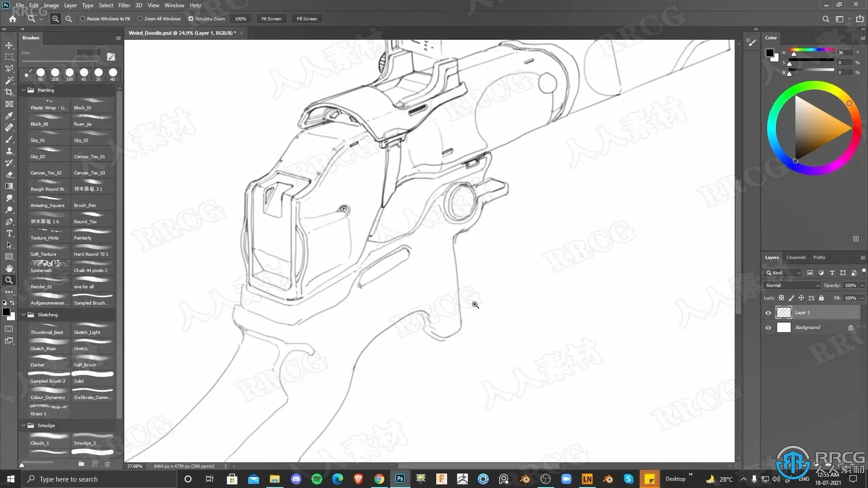
Task: Pick the Clone Stamp tool
Action: [9, 151]
